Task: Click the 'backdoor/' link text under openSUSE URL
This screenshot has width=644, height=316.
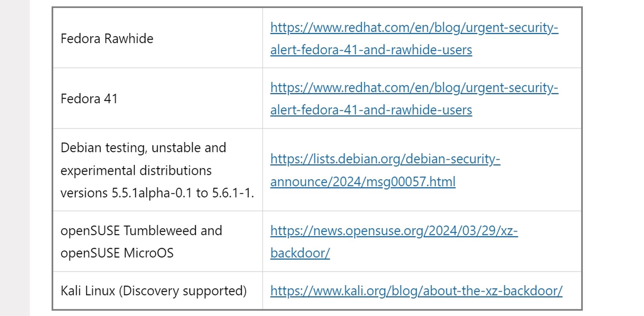Action: [300, 253]
